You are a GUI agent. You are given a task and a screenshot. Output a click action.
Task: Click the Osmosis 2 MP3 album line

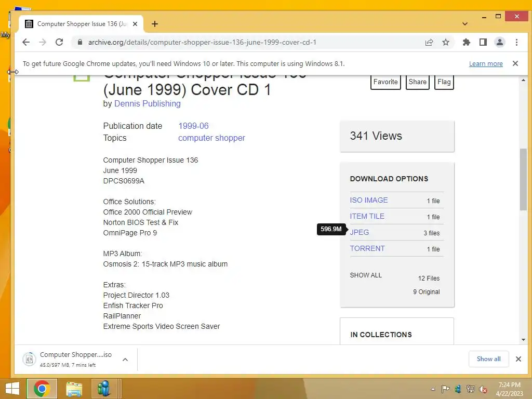pyautogui.click(x=165, y=264)
